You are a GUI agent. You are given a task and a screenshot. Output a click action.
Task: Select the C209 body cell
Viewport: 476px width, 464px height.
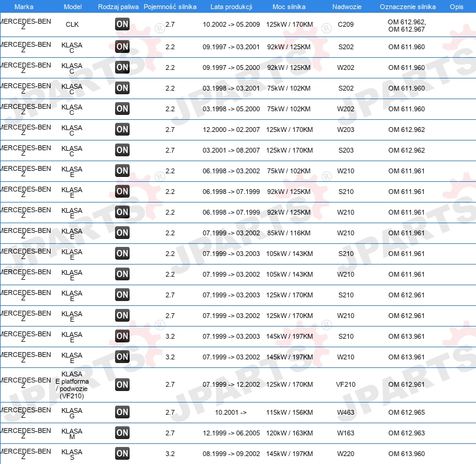click(346, 24)
